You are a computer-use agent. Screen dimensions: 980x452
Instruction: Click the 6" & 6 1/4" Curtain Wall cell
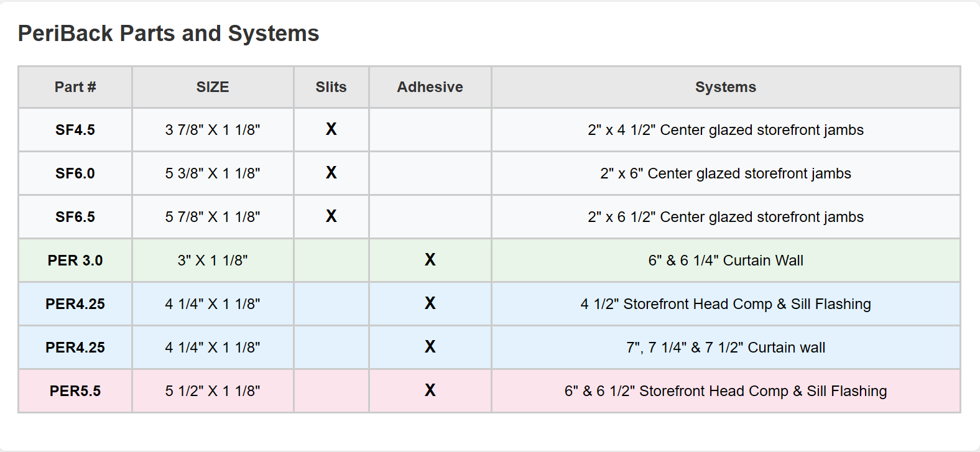[725, 261]
